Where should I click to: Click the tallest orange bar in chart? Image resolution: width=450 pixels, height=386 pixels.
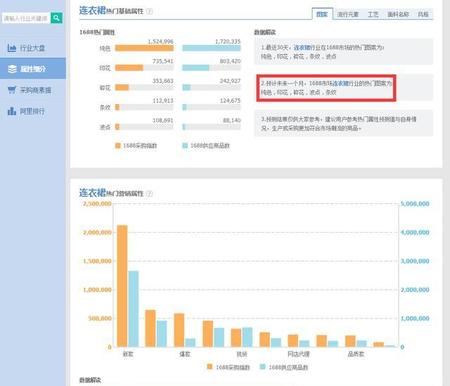122,286
